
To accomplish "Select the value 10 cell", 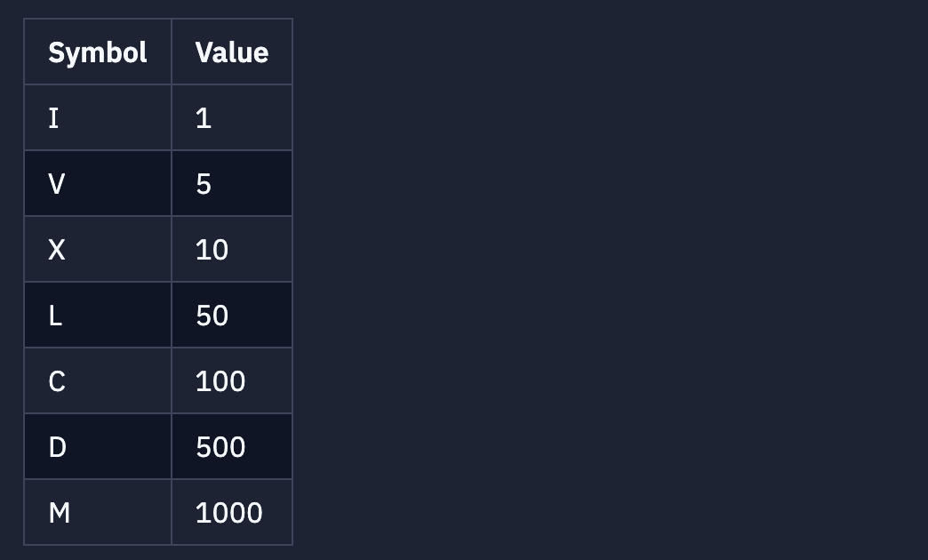I will 232,249.
